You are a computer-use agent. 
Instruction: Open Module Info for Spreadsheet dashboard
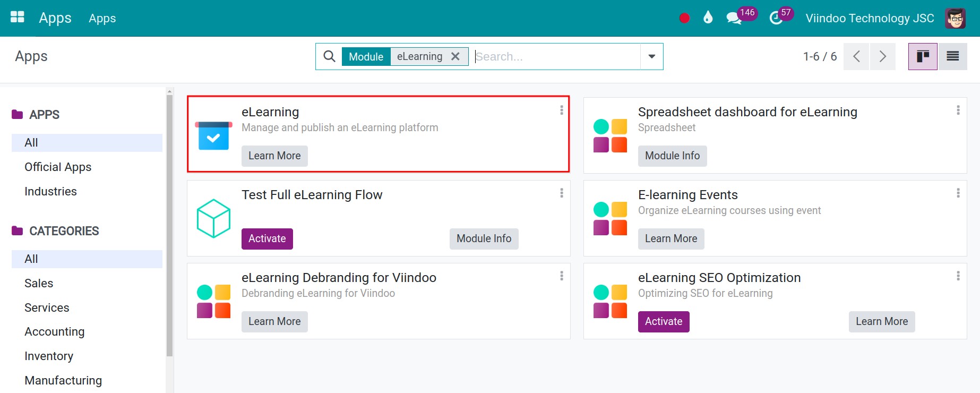coord(672,156)
